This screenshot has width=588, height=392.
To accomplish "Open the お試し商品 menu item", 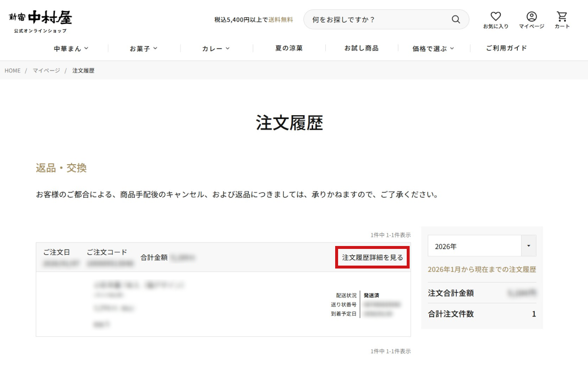I will [361, 48].
